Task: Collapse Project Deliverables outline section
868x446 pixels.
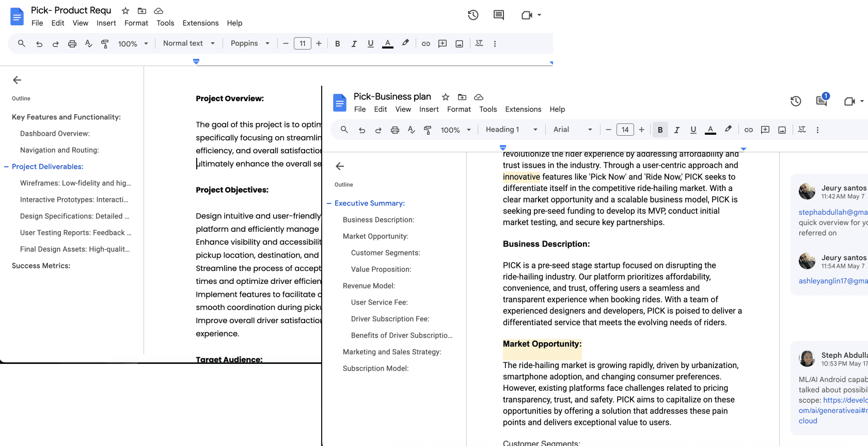Action: [6, 167]
